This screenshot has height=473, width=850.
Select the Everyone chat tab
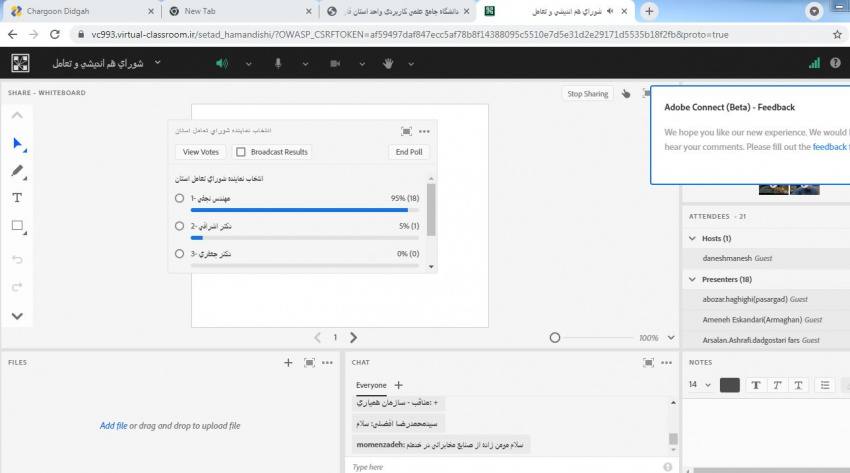click(370, 385)
